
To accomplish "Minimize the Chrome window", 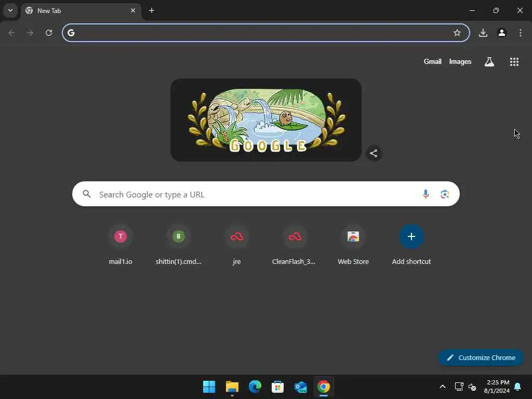I will [x=472, y=10].
